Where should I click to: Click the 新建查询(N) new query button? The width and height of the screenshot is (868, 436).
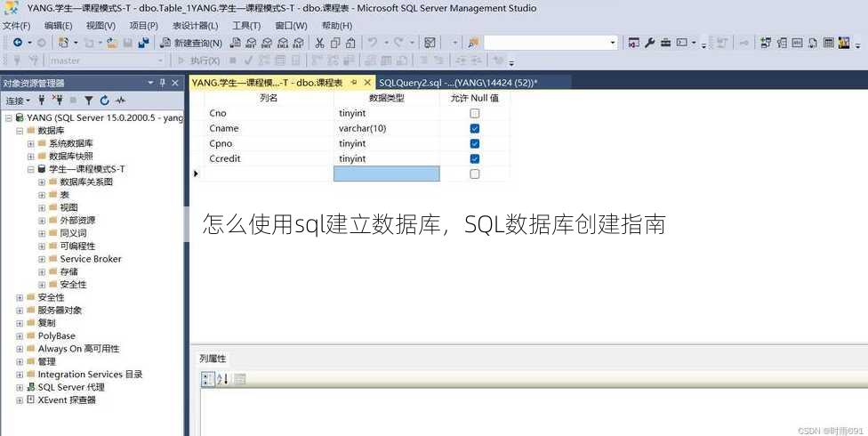pyautogui.click(x=191, y=43)
